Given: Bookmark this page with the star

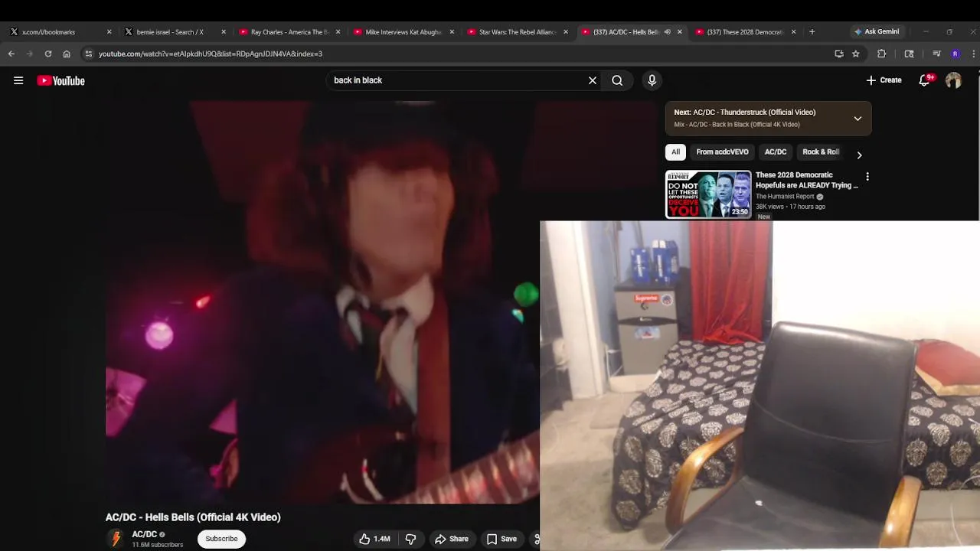Looking at the screenshot, I should point(856,54).
